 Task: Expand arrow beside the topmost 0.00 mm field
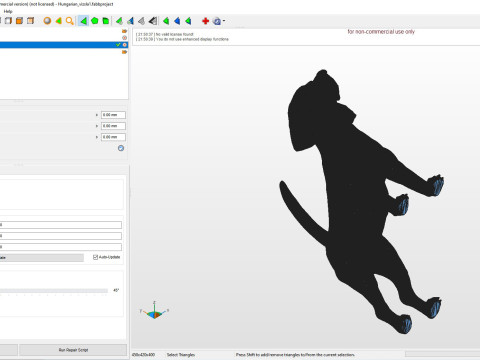coord(97,115)
